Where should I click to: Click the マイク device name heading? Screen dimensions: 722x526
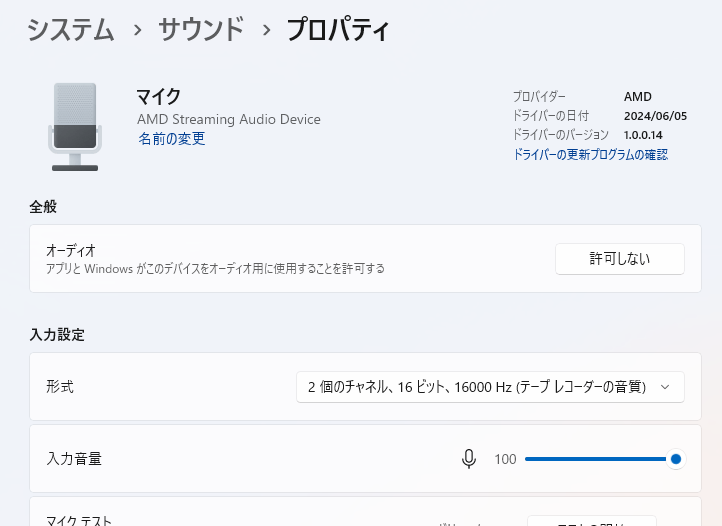pos(158,97)
